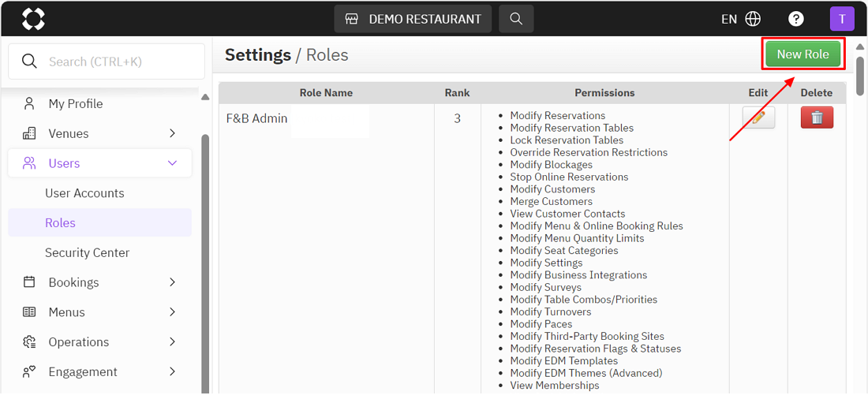Delete F&B Admin role with trash icon

click(x=817, y=117)
